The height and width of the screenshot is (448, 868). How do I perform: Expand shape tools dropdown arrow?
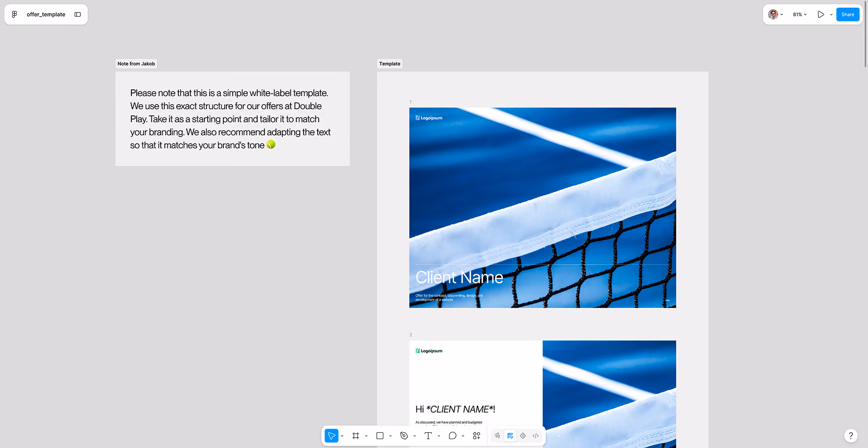tap(390, 436)
